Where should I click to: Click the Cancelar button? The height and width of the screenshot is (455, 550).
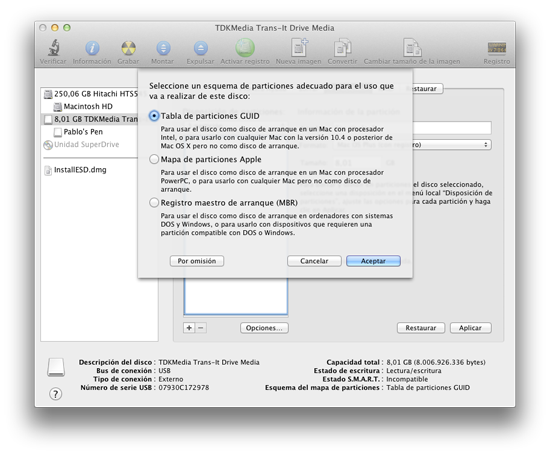click(x=314, y=261)
